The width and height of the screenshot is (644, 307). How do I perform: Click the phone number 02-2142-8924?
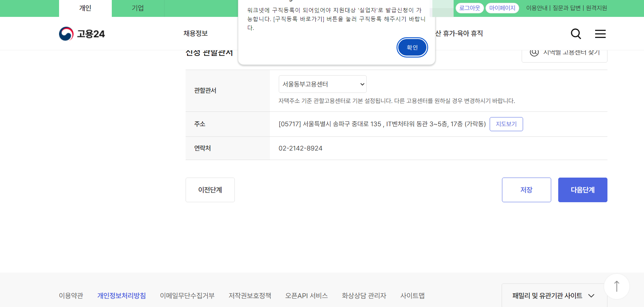pos(301,148)
